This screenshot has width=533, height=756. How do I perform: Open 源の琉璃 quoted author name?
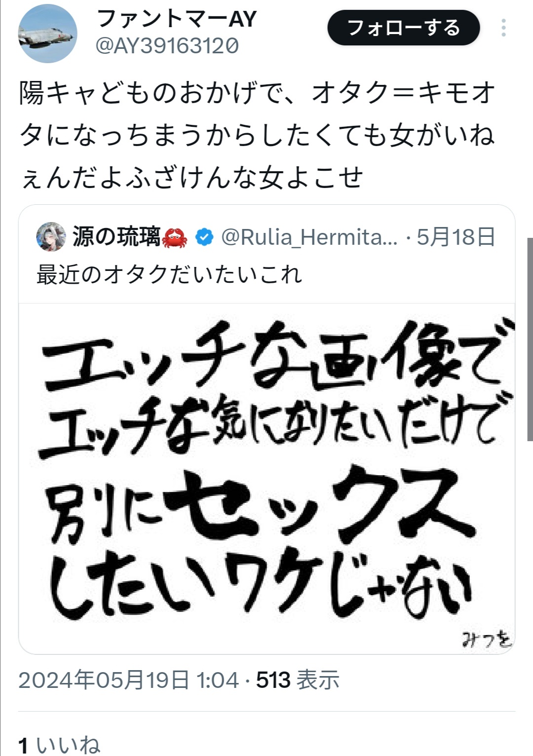116,237
